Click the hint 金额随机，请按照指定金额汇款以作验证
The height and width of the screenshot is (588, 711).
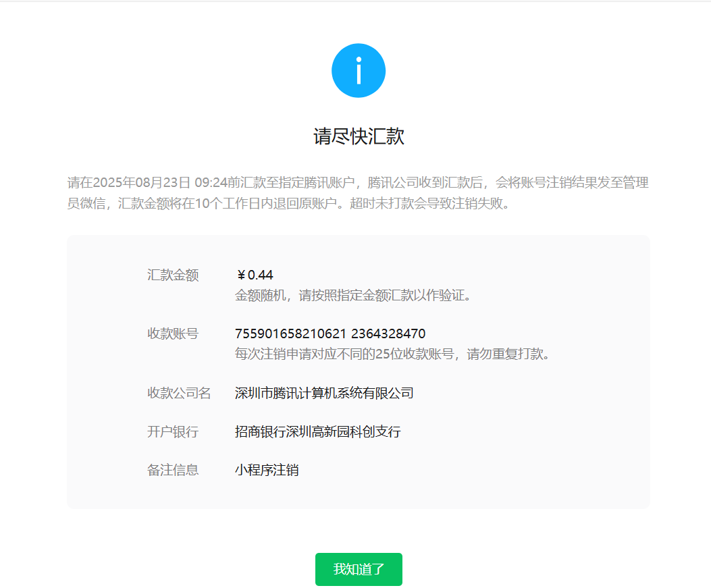coord(353,296)
